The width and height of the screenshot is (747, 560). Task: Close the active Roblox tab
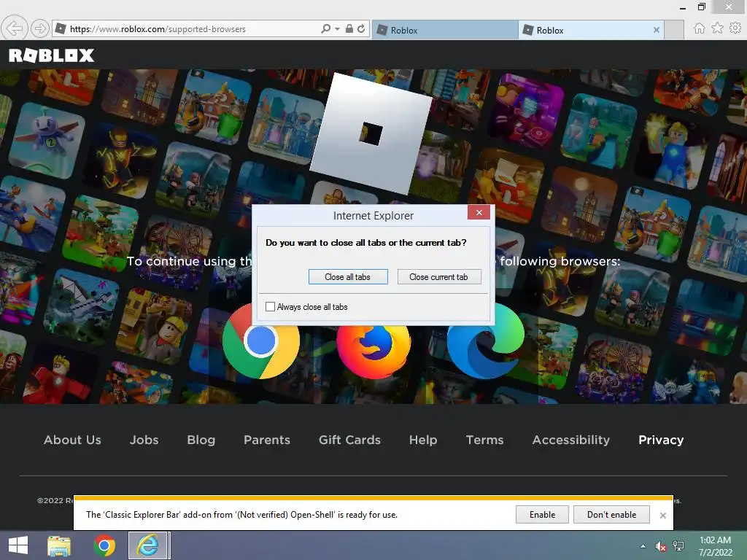(657, 30)
